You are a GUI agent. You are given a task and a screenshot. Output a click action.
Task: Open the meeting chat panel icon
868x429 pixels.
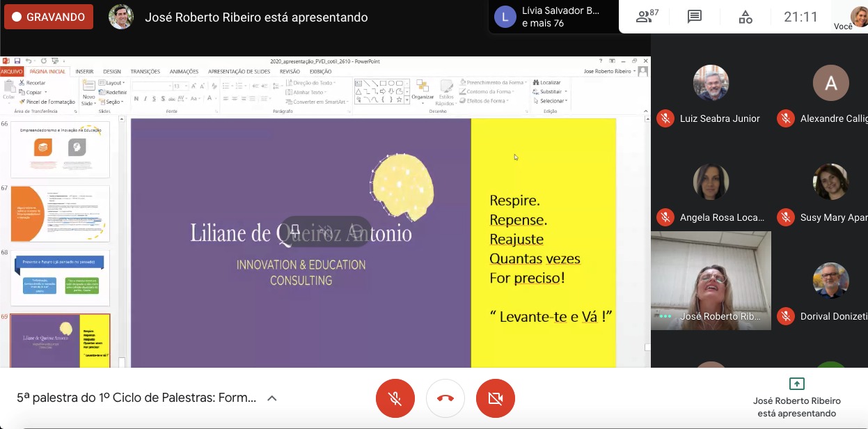[694, 17]
